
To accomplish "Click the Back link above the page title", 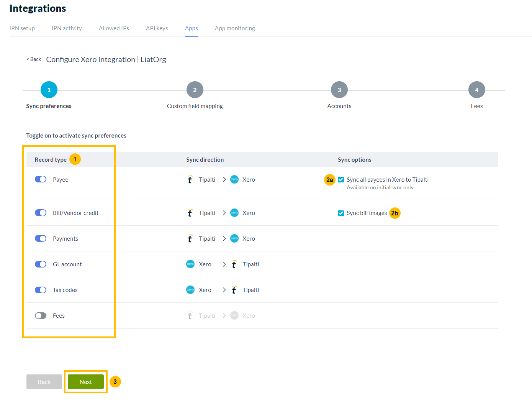I will click(x=33, y=59).
